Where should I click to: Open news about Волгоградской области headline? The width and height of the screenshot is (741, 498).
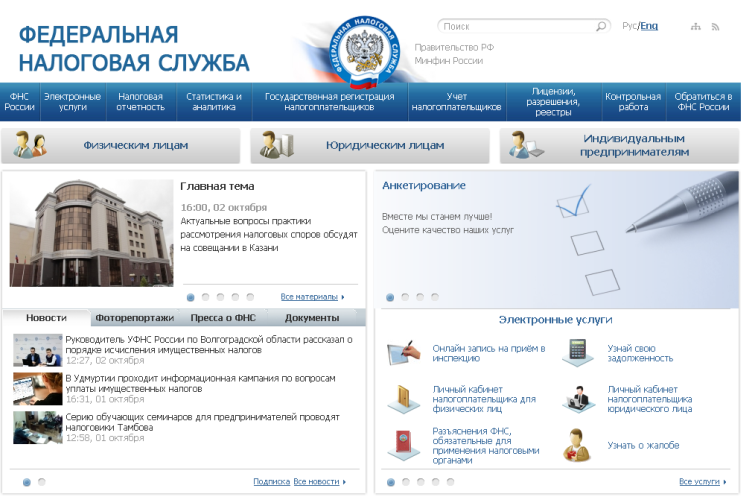(x=209, y=344)
